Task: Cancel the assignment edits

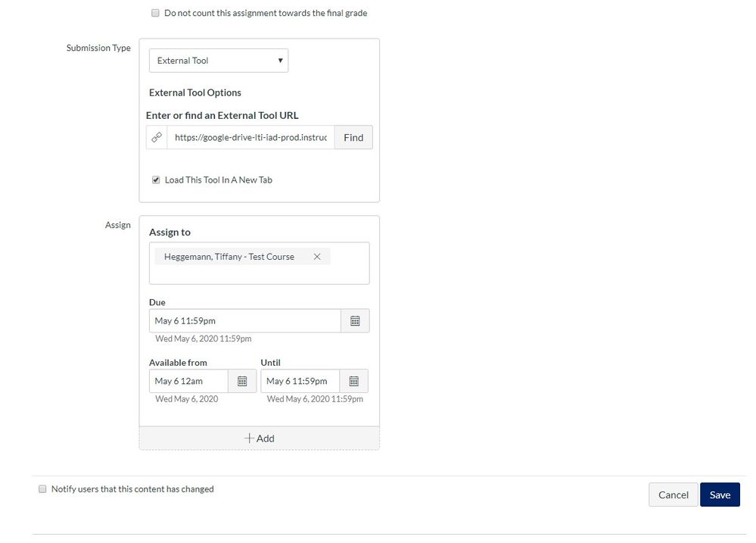Action: pyautogui.click(x=673, y=495)
